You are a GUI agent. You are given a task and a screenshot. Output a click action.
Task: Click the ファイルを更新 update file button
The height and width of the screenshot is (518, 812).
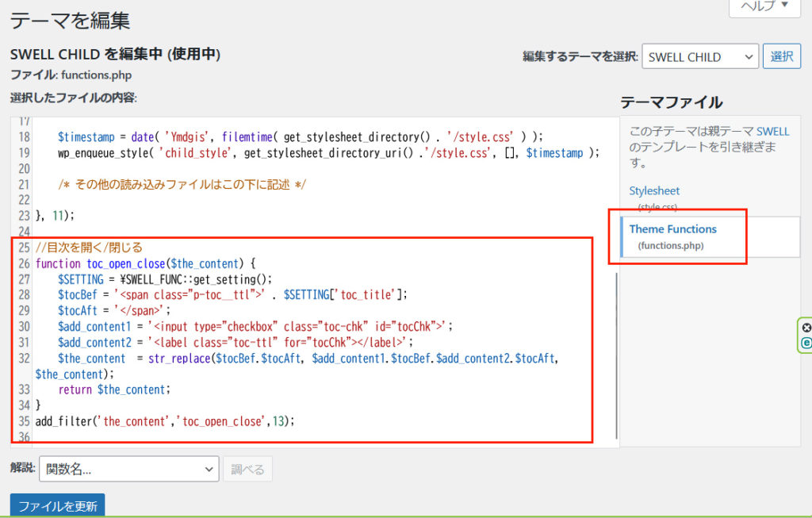57,505
